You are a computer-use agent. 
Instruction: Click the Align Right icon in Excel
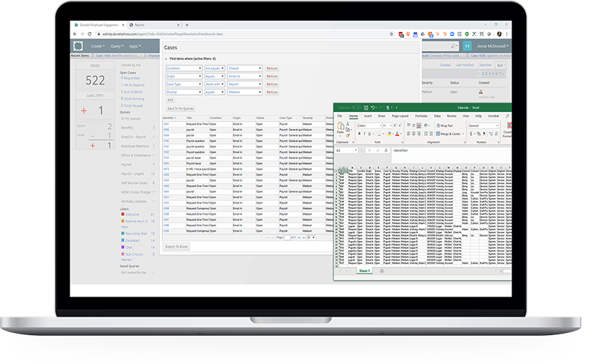(x=419, y=133)
